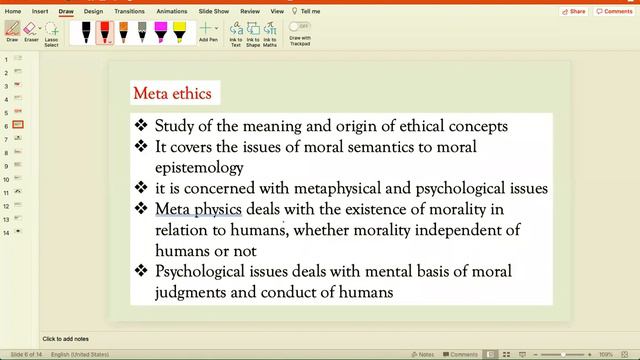This screenshot has height=360, width=640.
Task: Select slide 4 thumbnail
Action: [x=18, y=98]
